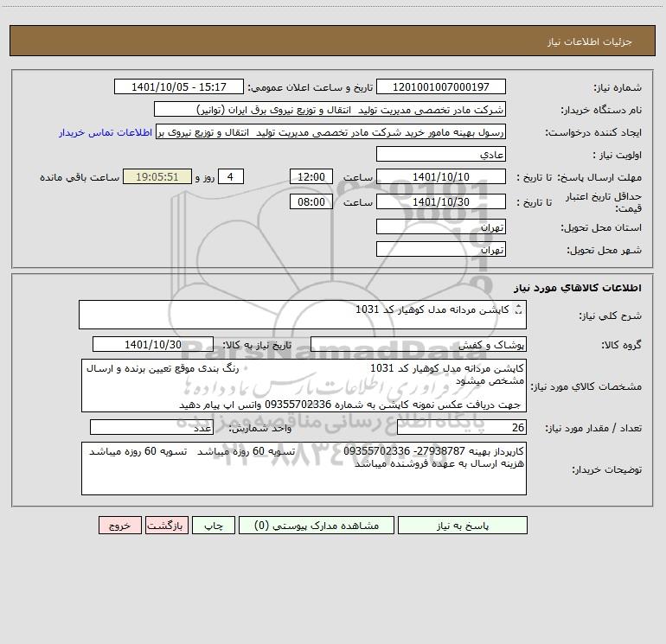Click the goods need date field 1401/10/30

(153, 345)
